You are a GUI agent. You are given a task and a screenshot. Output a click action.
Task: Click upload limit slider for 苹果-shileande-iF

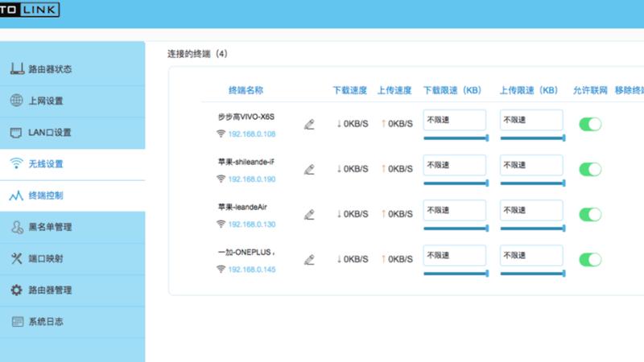(x=533, y=183)
